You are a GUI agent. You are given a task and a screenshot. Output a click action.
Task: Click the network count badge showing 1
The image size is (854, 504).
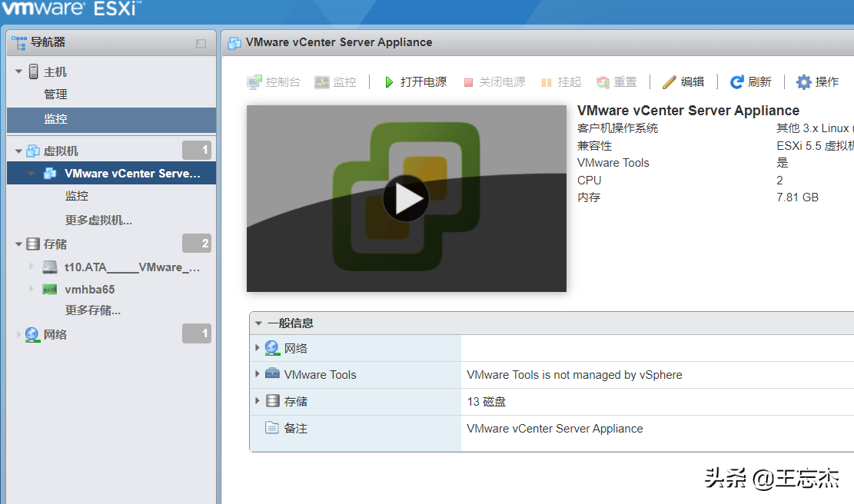click(197, 333)
